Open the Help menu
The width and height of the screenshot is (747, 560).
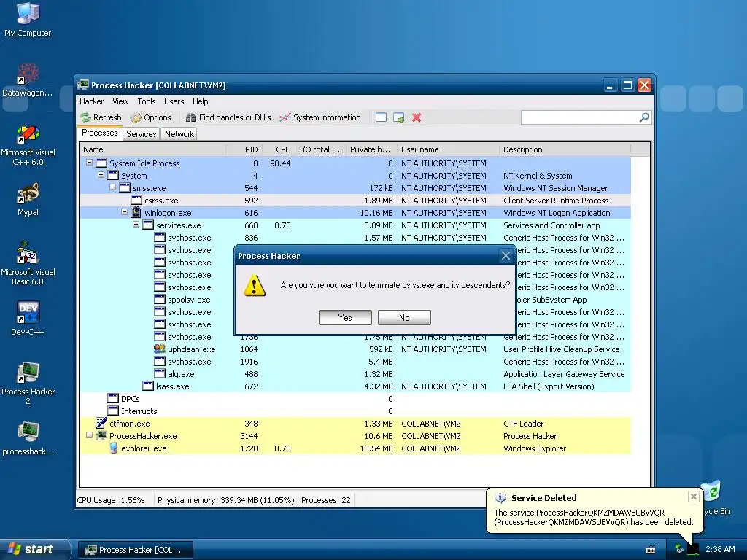(200, 101)
